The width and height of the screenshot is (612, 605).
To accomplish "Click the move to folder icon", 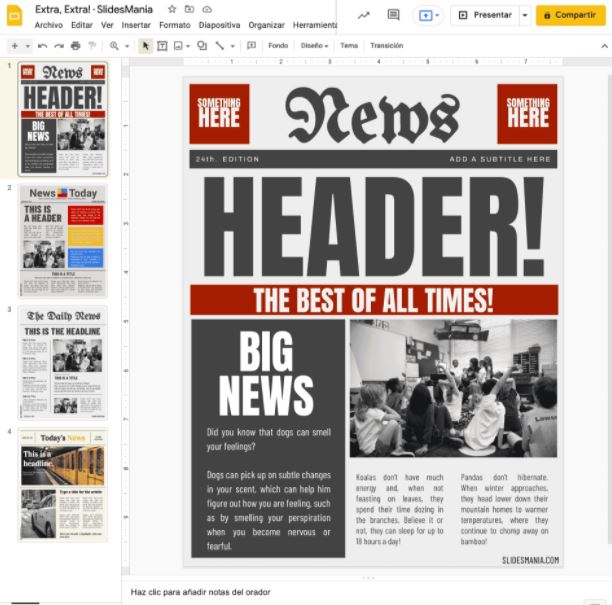I will click(x=189, y=9).
